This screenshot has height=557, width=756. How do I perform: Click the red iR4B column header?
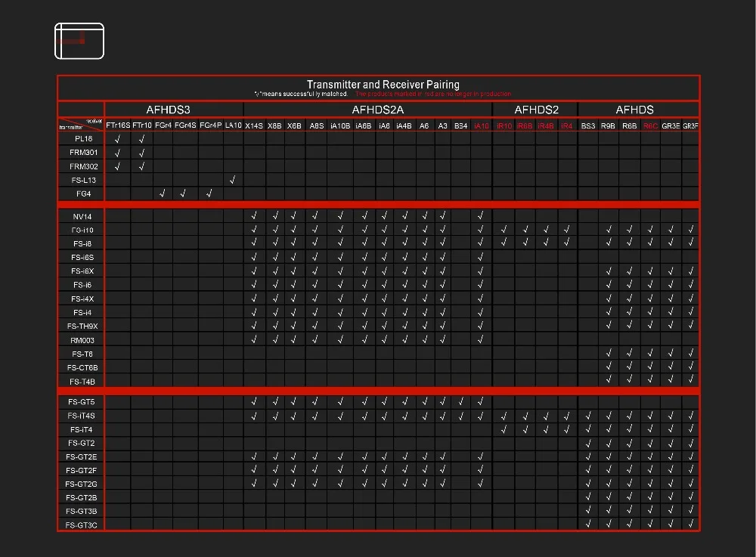pos(546,125)
